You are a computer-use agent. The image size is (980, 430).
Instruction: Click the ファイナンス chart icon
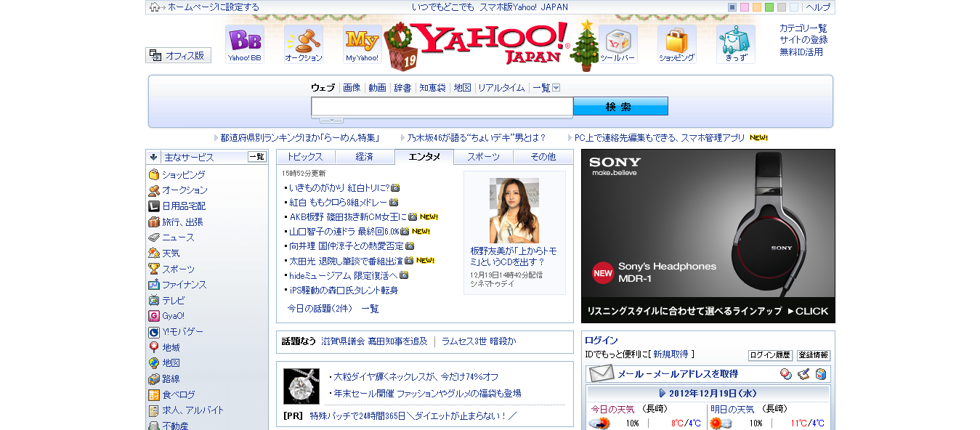[x=154, y=285]
